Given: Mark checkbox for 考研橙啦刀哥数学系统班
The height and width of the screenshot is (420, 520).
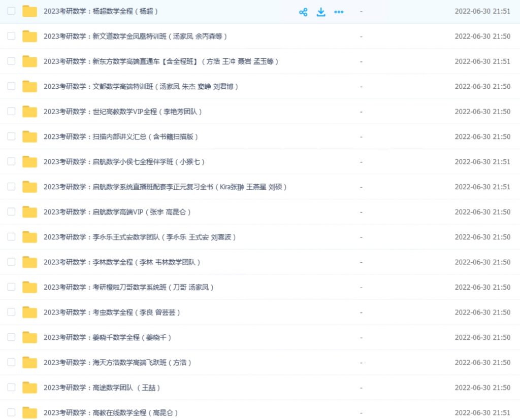Looking at the screenshot, I should (11, 287).
